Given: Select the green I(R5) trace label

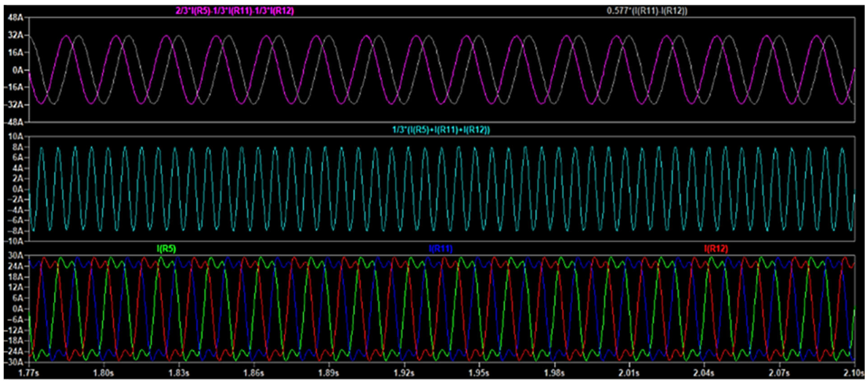Looking at the screenshot, I should pos(167,249).
